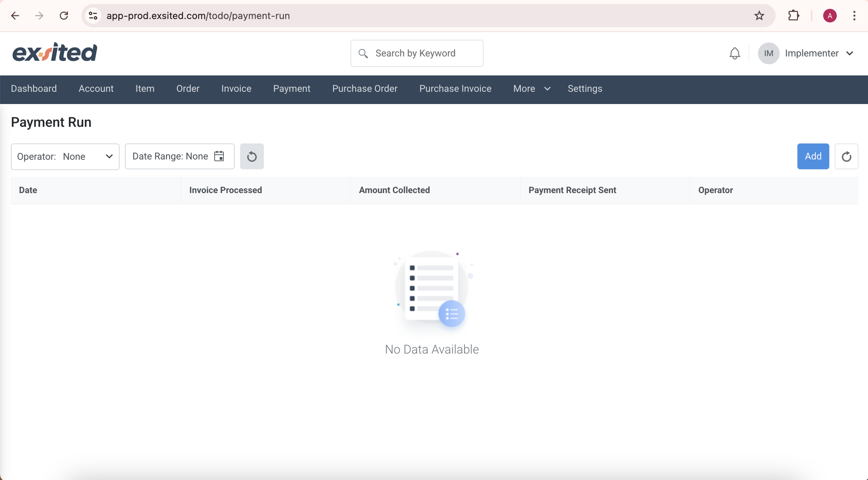The width and height of the screenshot is (868, 480).
Task: Open the Purchase Order section
Action: tap(365, 89)
